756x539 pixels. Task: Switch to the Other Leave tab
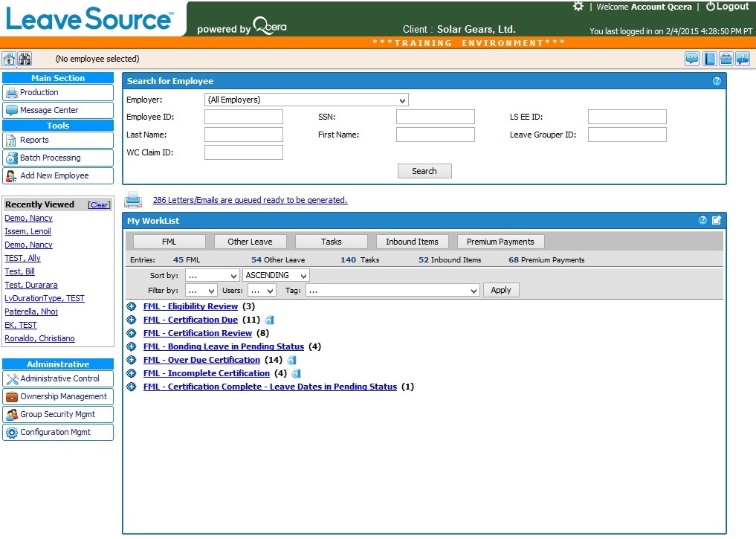pyautogui.click(x=250, y=242)
